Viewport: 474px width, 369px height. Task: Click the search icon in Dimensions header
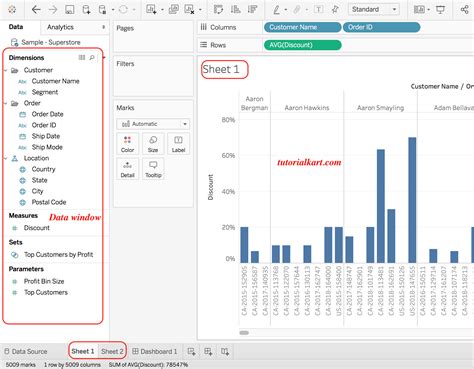click(x=92, y=58)
